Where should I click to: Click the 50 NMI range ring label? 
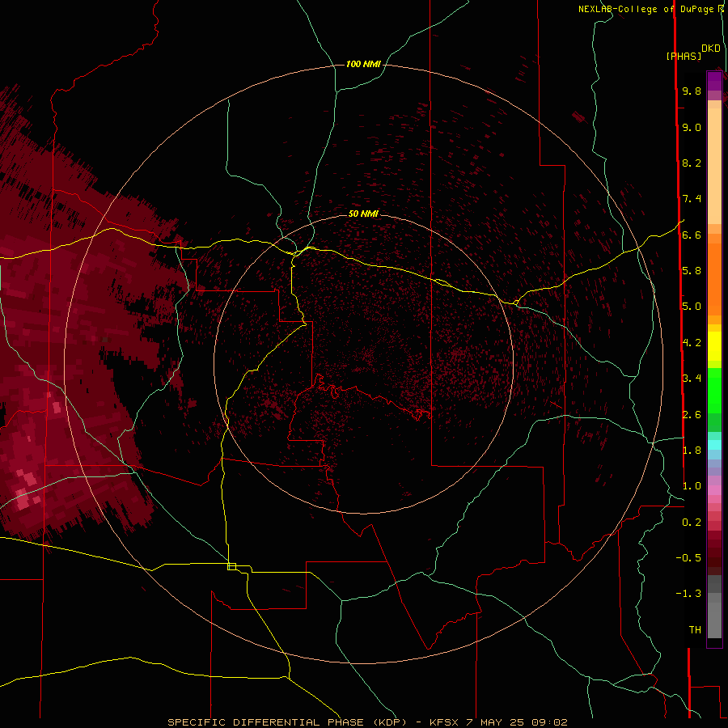(363, 214)
